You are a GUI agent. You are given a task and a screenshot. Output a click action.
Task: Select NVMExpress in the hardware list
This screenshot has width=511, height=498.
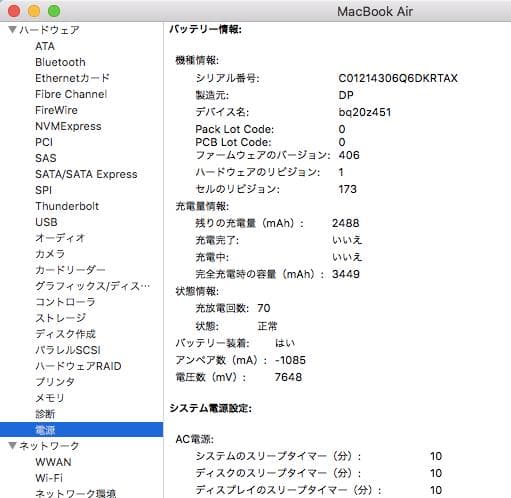click(68, 126)
